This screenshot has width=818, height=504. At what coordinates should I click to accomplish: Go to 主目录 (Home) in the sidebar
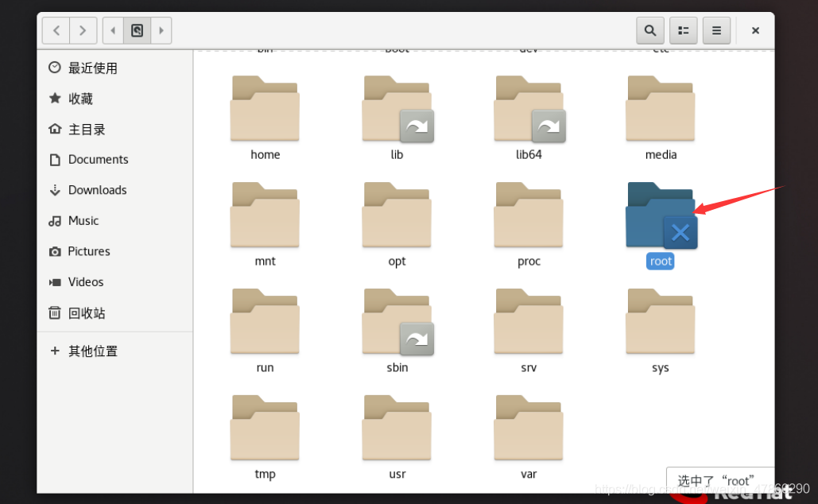point(114,129)
